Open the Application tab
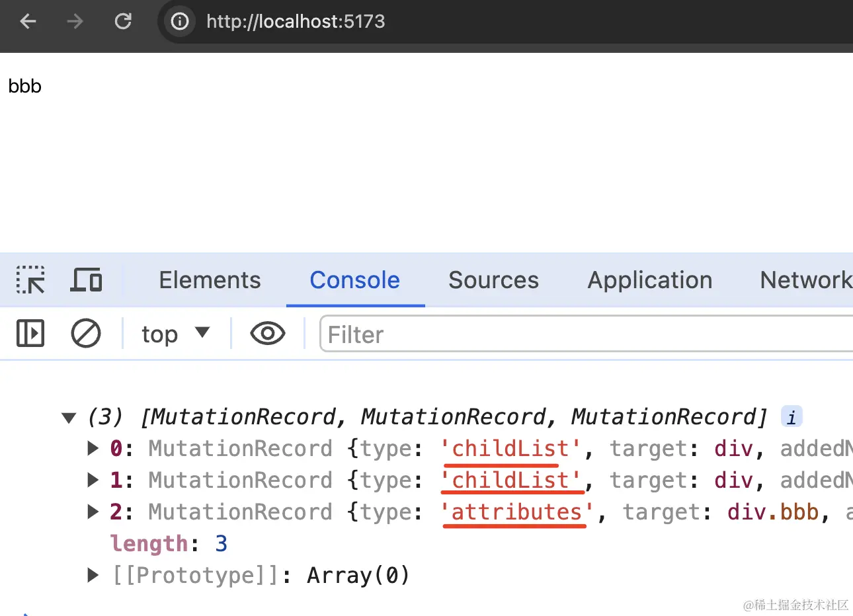 coord(650,280)
